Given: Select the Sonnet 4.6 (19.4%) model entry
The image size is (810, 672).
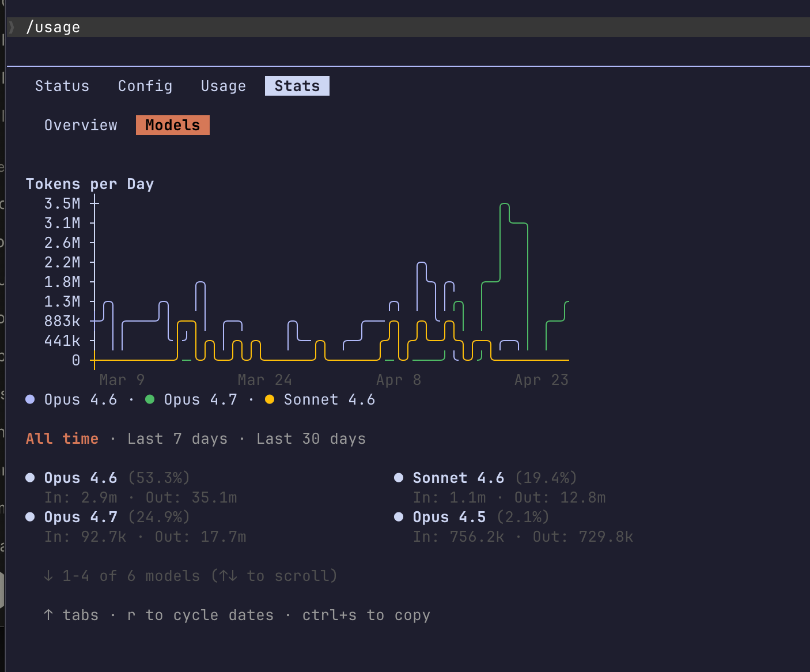Looking at the screenshot, I should [495, 478].
